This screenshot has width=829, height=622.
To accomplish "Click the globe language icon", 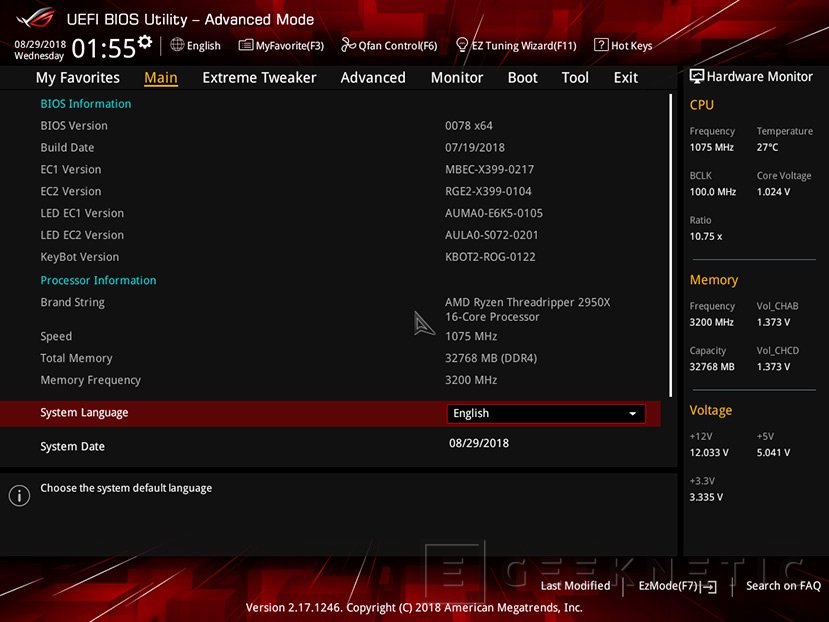I will coord(177,45).
